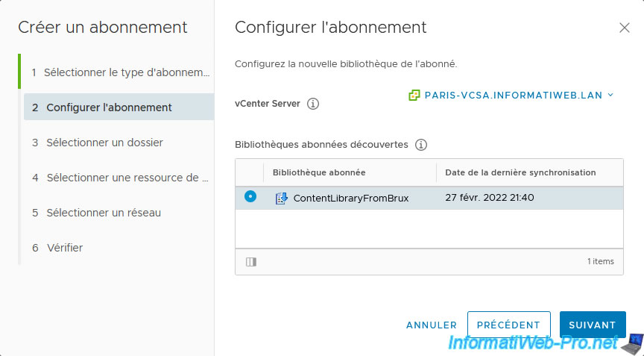Open step 6 Vérifier

pyautogui.click(x=119, y=248)
